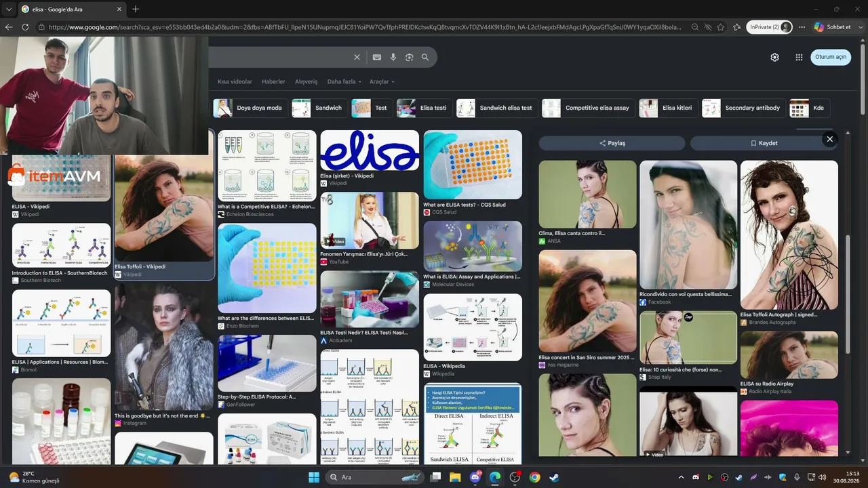Open the browser settings and more menu

click(802, 27)
